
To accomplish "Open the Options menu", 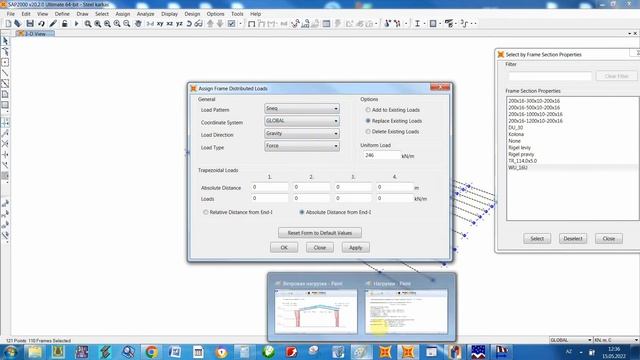I will [x=216, y=14].
